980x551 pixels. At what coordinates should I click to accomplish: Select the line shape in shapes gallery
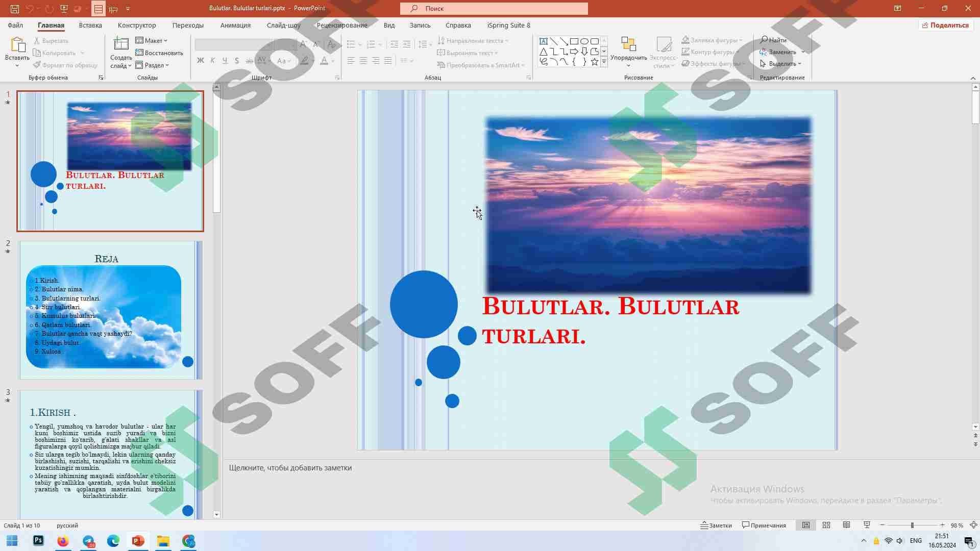click(x=554, y=41)
